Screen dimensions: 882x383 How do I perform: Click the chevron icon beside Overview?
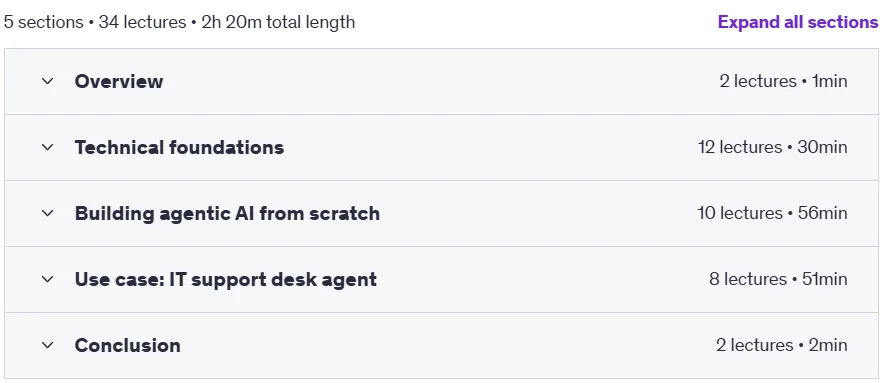point(48,82)
